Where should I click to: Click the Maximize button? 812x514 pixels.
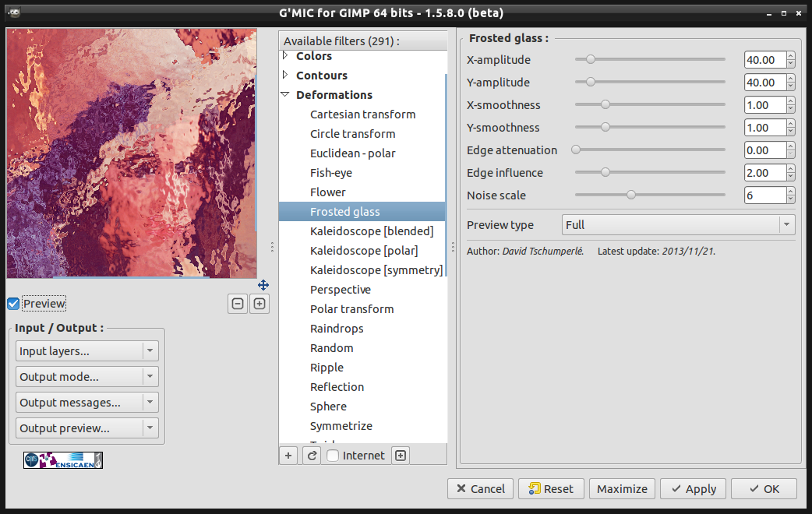[622, 488]
